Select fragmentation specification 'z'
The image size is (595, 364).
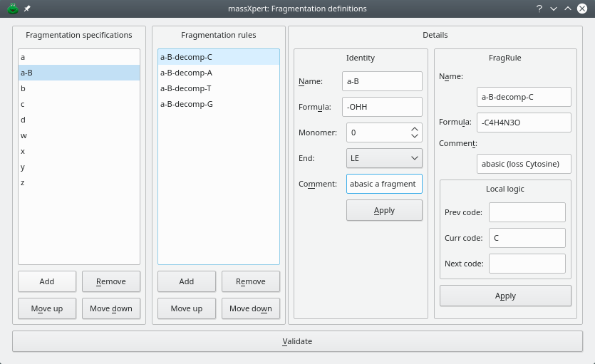point(79,183)
